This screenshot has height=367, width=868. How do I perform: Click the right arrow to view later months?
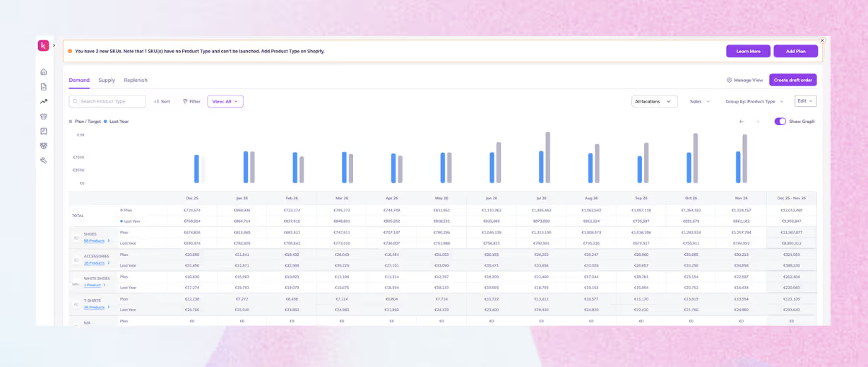coord(757,122)
